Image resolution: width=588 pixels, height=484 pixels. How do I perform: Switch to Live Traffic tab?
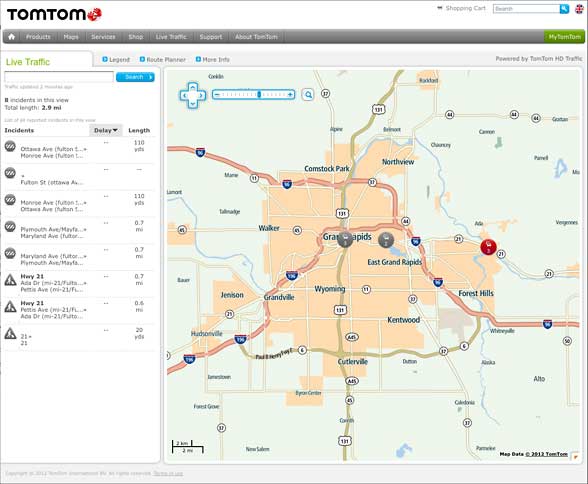[x=28, y=62]
